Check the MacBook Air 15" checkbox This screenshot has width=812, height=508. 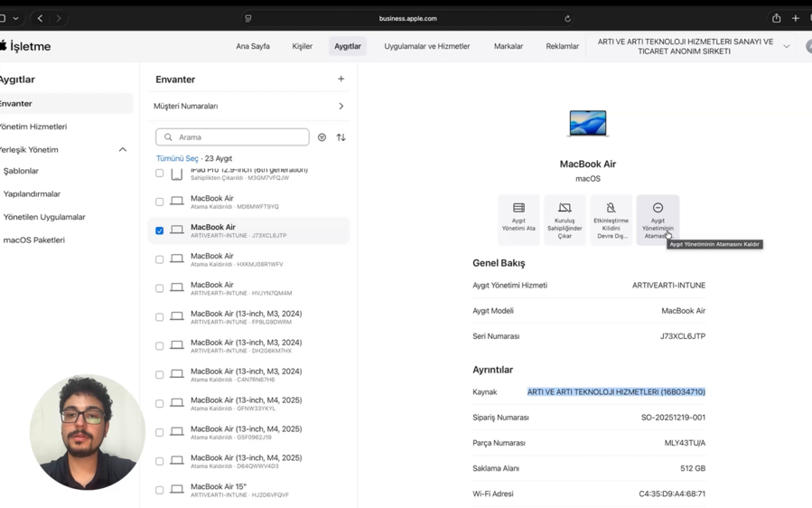point(160,490)
